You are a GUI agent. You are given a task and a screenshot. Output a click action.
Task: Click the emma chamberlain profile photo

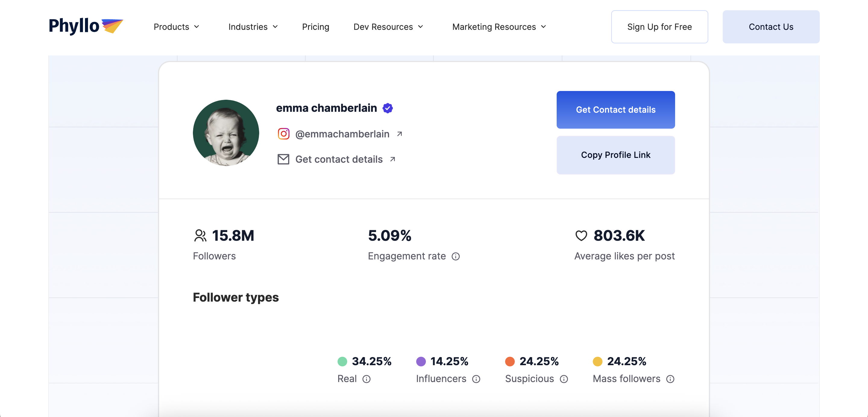click(x=226, y=133)
